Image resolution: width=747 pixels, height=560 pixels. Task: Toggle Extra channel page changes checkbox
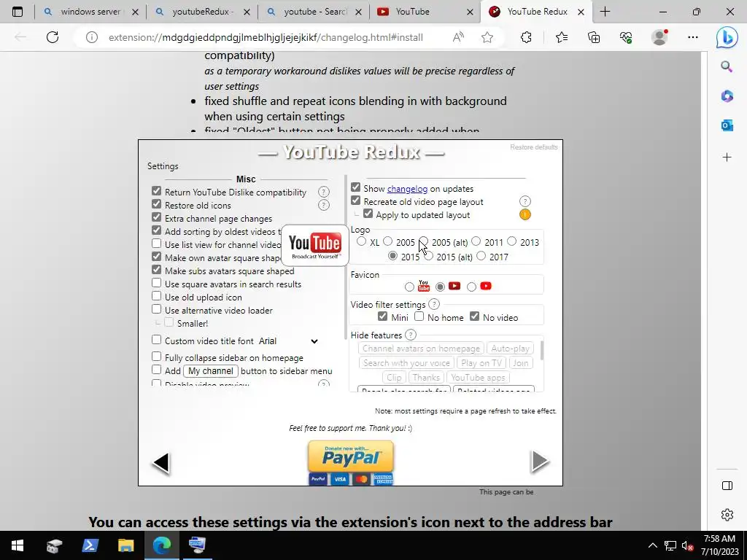[156, 217]
